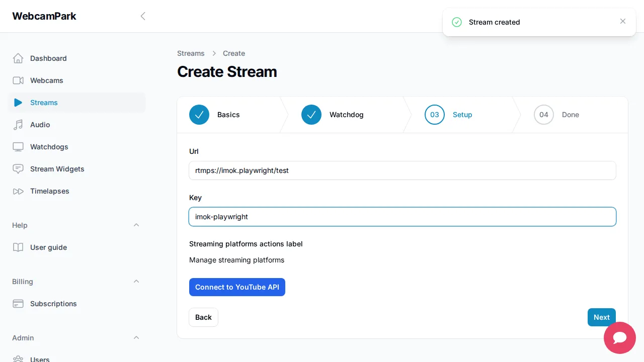The width and height of the screenshot is (644, 362).
Task: Dismiss the Stream created notification
Action: pyautogui.click(x=623, y=21)
